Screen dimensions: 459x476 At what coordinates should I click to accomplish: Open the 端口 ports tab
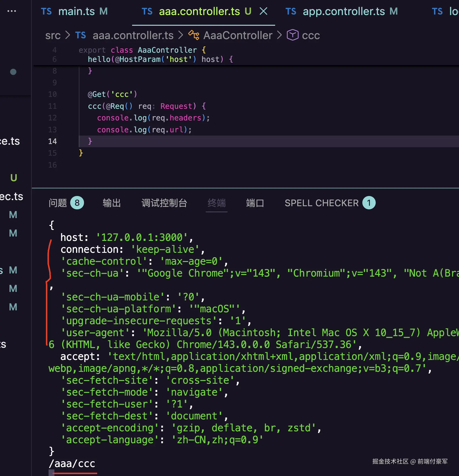255,203
